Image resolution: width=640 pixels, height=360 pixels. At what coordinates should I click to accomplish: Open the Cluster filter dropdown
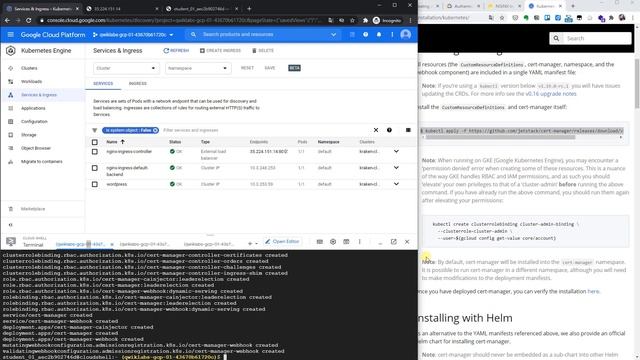coord(125,68)
